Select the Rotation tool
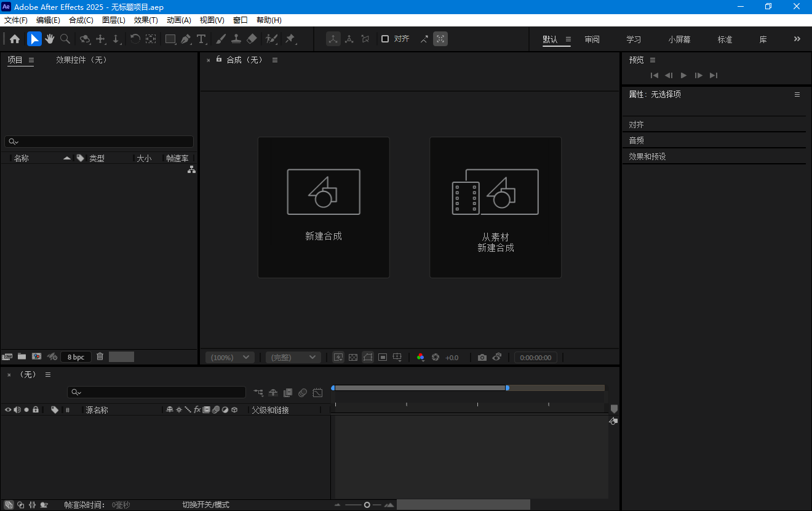Viewport: 812px width, 511px height. click(x=135, y=39)
